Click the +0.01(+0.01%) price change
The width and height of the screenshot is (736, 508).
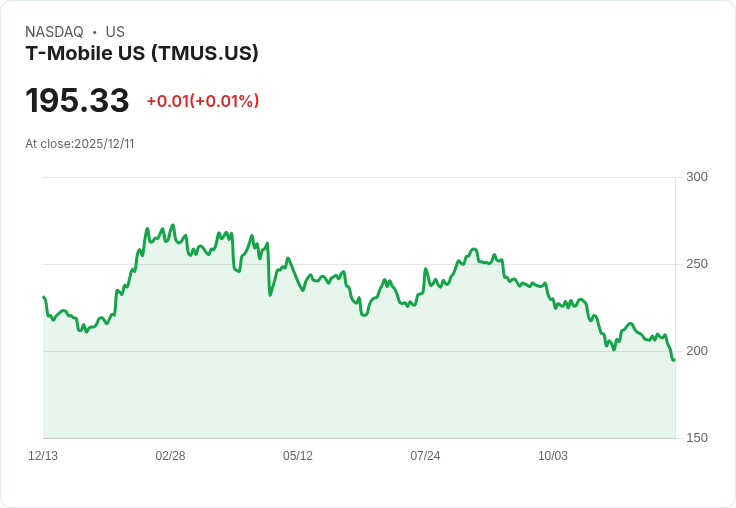(x=203, y=101)
